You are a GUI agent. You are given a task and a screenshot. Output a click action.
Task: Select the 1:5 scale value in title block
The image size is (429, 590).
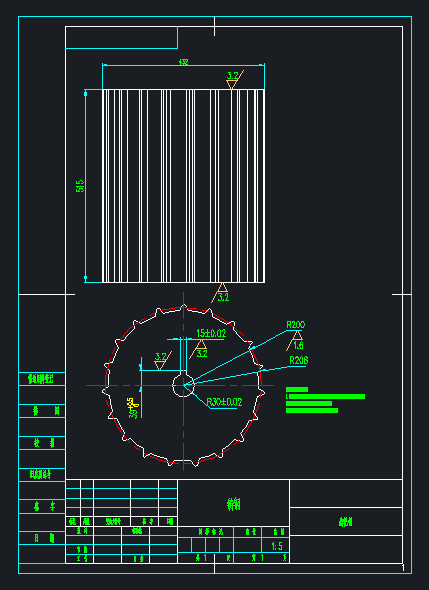click(277, 546)
